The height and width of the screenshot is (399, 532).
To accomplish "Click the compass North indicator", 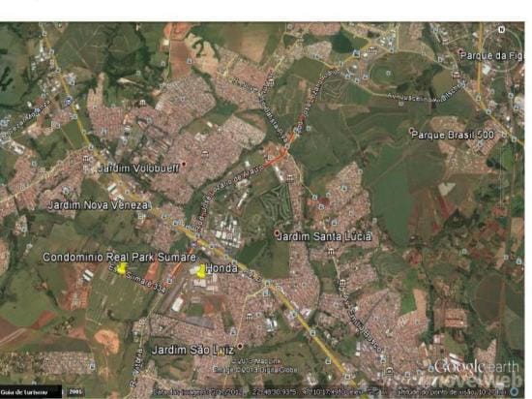I will click(501, 30).
